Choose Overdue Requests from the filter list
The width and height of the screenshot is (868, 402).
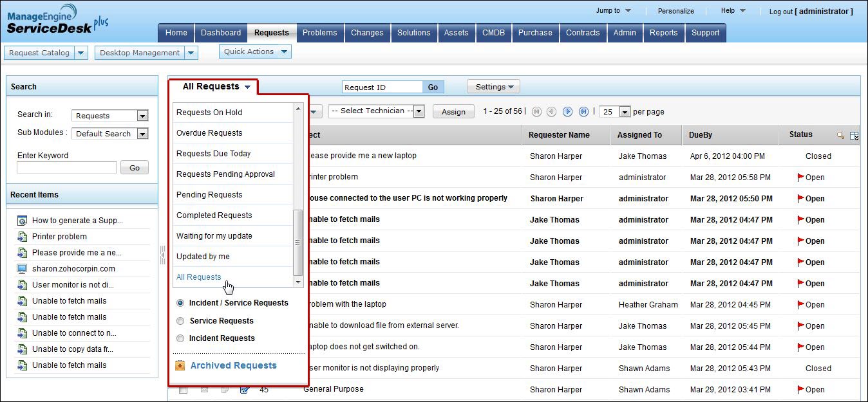pos(209,133)
